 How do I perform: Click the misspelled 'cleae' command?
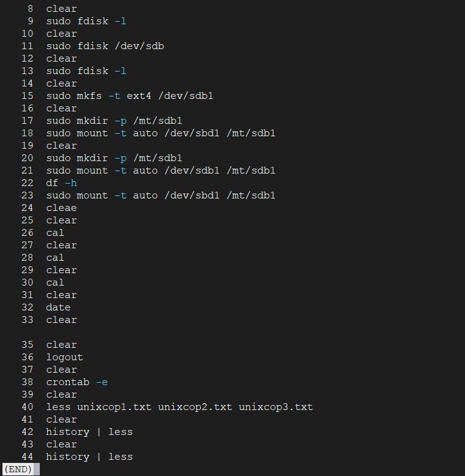62,208
